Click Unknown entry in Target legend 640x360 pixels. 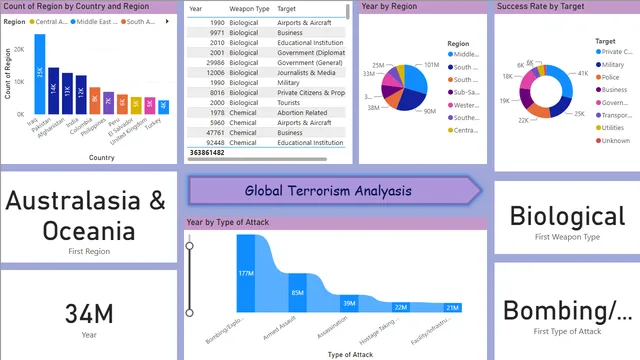click(x=613, y=140)
